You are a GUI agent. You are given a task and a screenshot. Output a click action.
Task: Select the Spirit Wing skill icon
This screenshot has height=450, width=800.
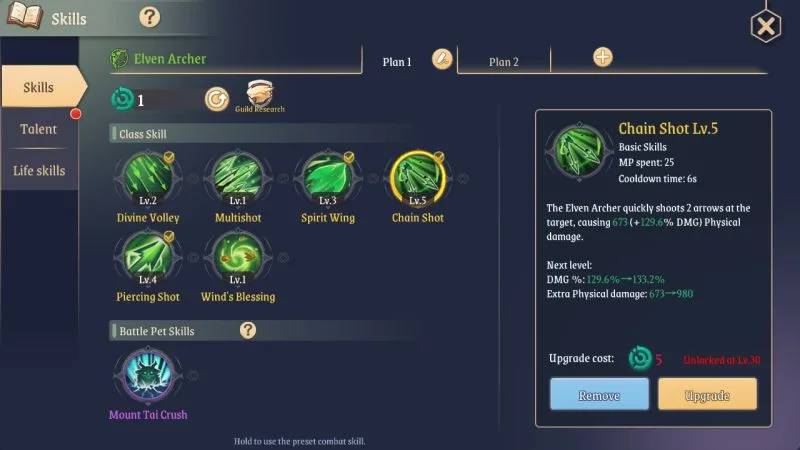tap(328, 179)
